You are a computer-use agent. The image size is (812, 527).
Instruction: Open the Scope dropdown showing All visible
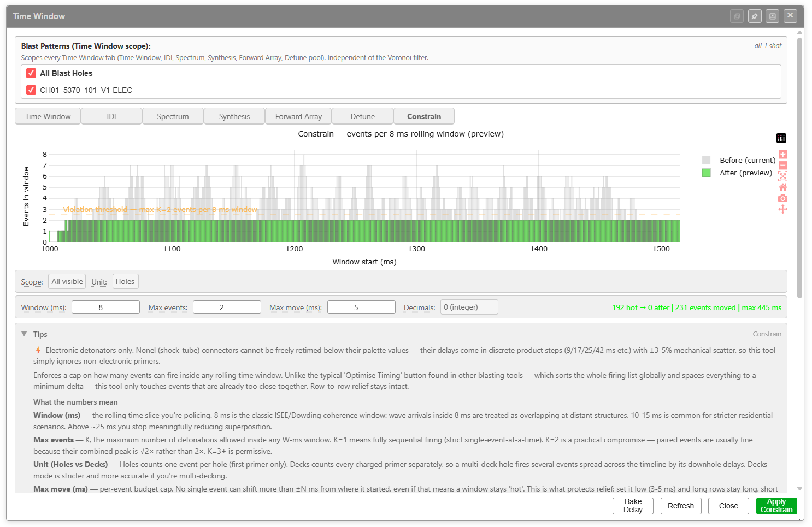coord(67,281)
